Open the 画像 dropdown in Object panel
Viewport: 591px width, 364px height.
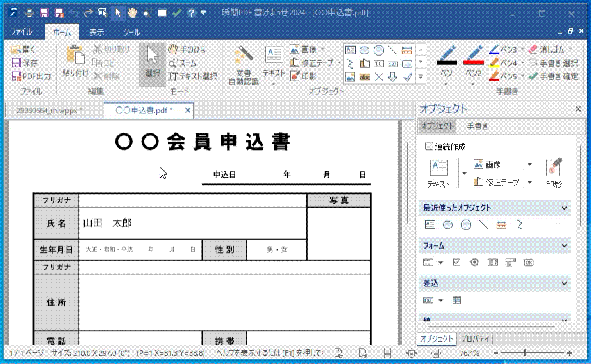(x=529, y=164)
